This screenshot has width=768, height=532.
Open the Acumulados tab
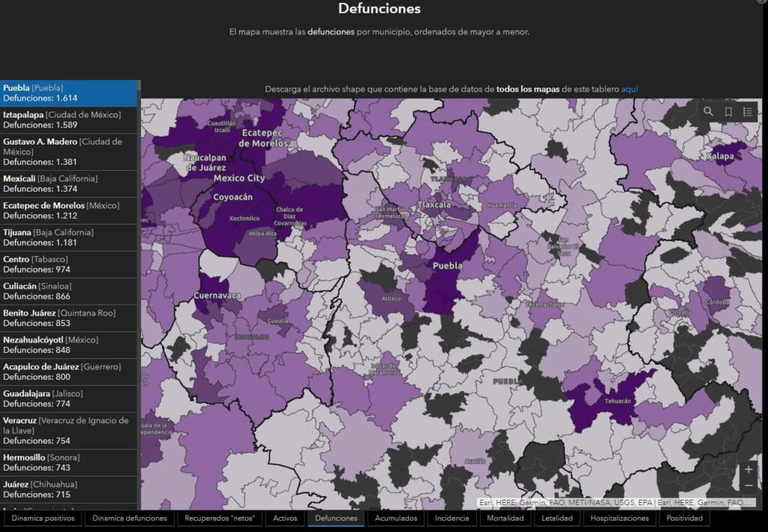point(396,518)
